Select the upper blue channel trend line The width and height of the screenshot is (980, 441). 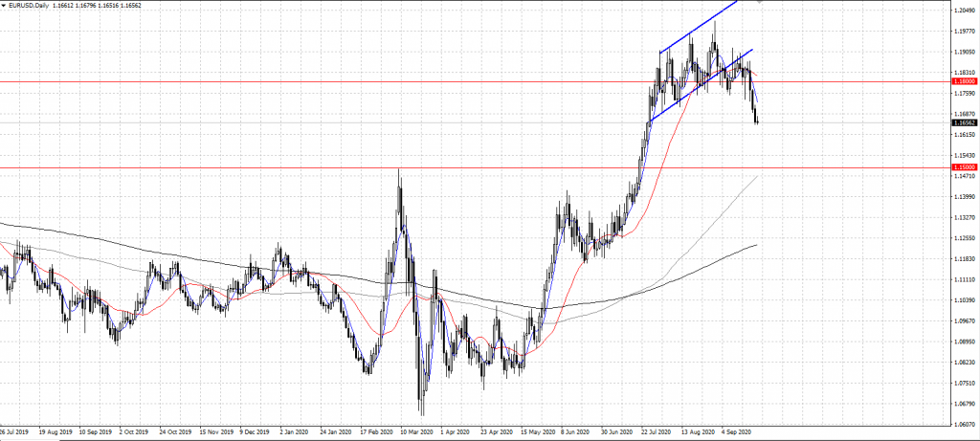699,26
